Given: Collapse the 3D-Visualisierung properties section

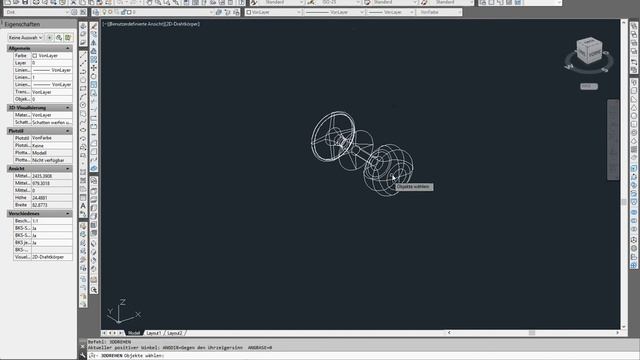Looking at the screenshot, I should (67, 108).
